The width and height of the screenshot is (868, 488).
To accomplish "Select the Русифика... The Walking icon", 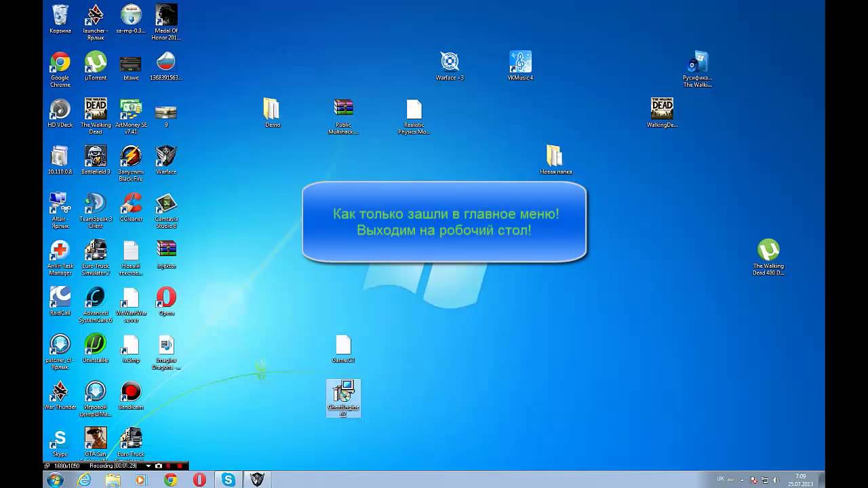I will 697,69.
